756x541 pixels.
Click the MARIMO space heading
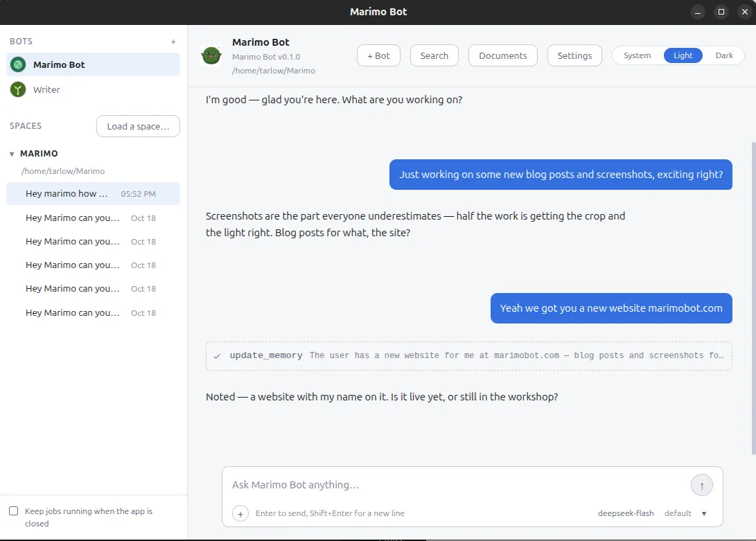pos(39,153)
